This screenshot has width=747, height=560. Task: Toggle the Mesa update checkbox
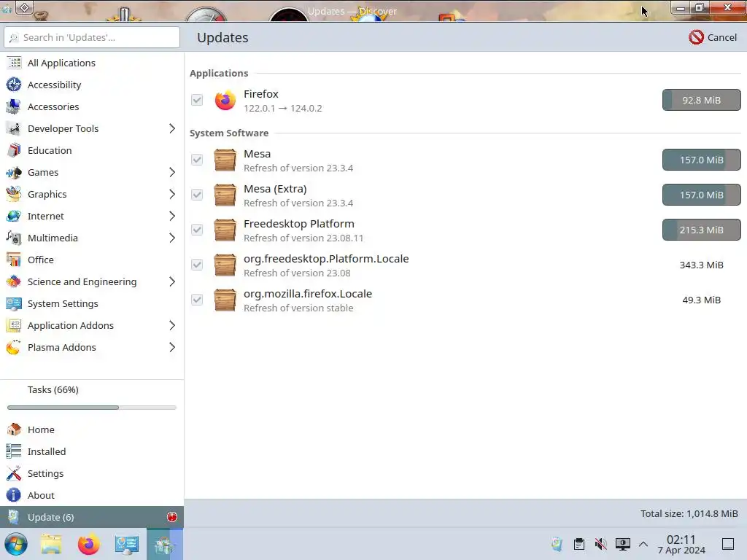point(197,160)
